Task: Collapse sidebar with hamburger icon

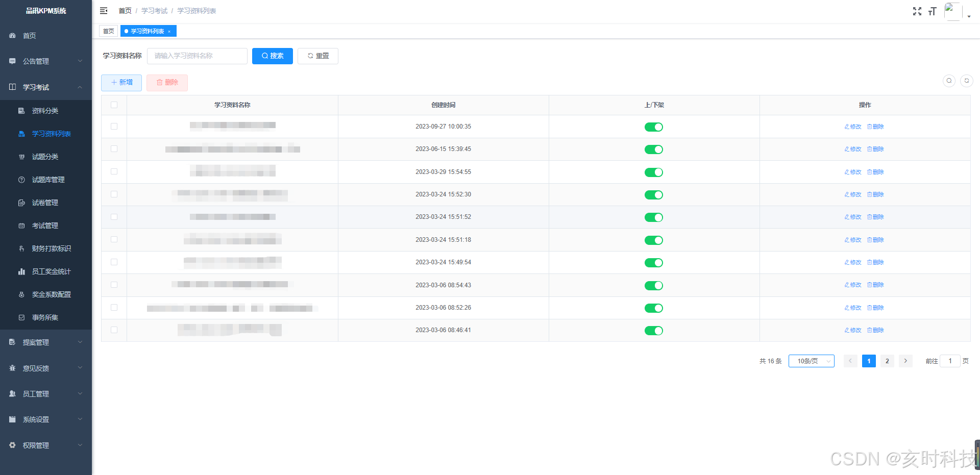Action: (x=104, y=11)
